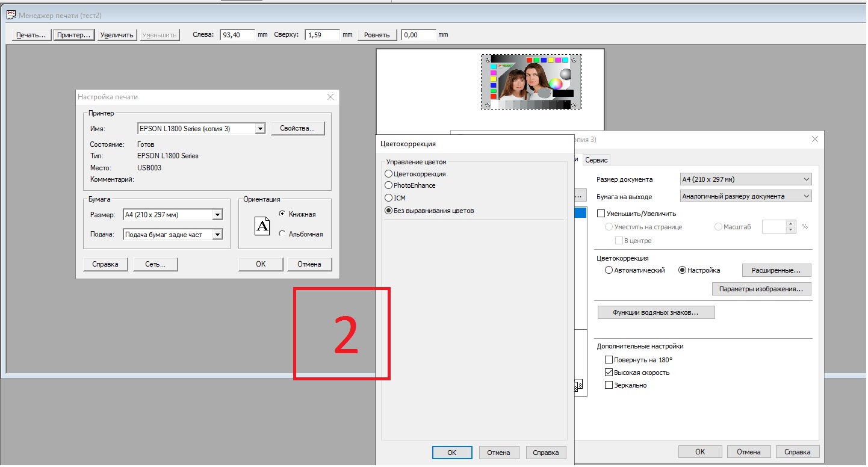Click OK in the Цветокоррекция dialog

[452, 453]
